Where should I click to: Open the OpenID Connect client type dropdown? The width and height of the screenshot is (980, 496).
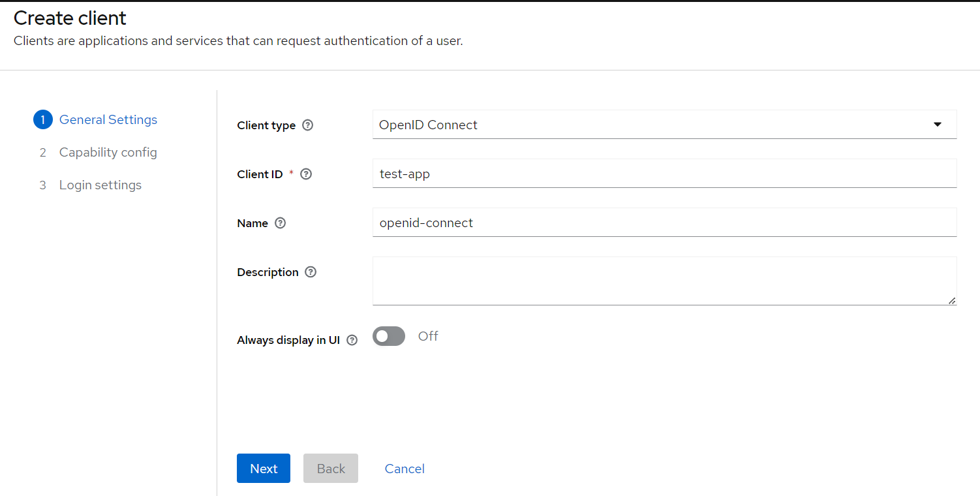pyautogui.click(x=652, y=125)
